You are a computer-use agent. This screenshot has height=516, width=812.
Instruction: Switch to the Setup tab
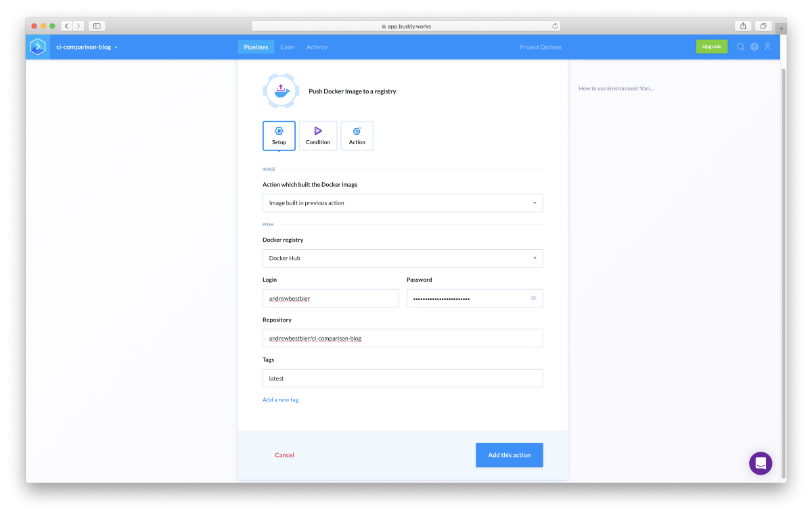point(279,135)
